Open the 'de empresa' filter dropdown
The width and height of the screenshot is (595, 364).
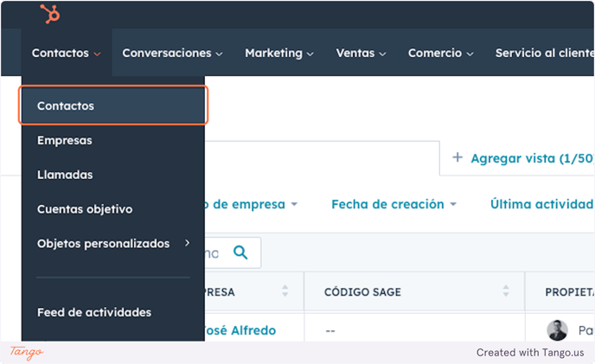pyautogui.click(x=251, y=204)
